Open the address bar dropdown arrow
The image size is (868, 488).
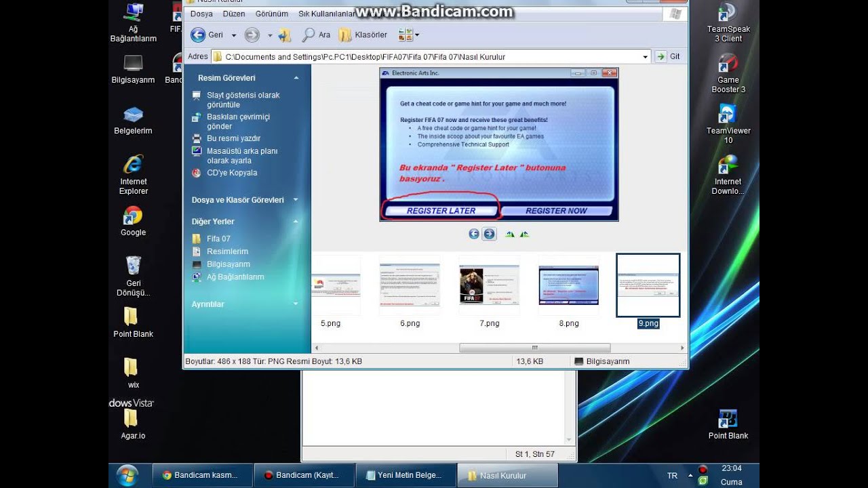click(x=646, y=57)
